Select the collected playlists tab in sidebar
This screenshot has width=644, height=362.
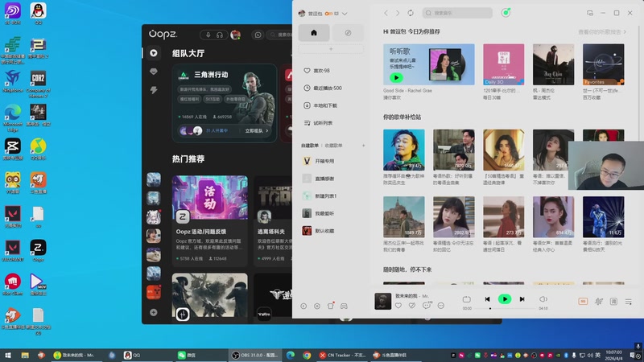coord(333,146)
